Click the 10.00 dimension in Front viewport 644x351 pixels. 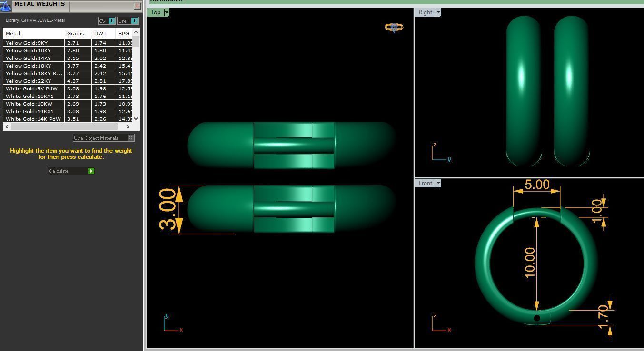tap(529, 263)
